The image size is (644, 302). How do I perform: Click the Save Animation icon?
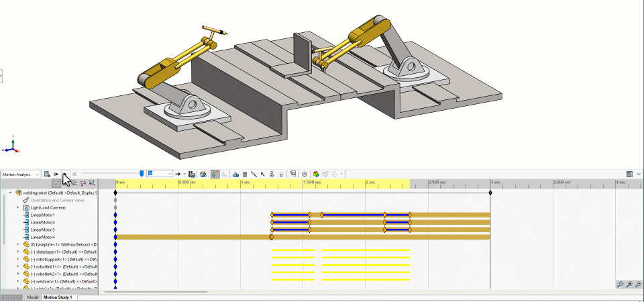point(192,174)
